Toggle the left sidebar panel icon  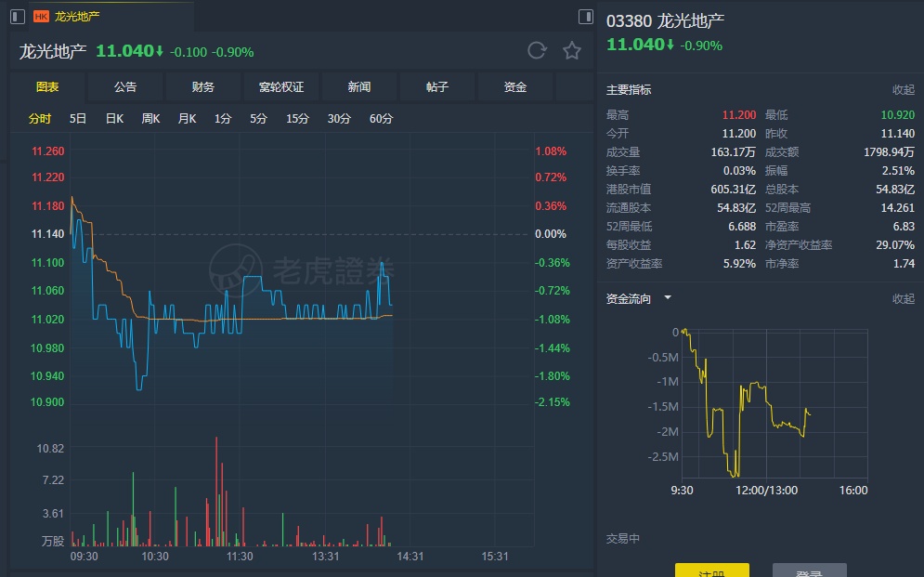point(18,17)
